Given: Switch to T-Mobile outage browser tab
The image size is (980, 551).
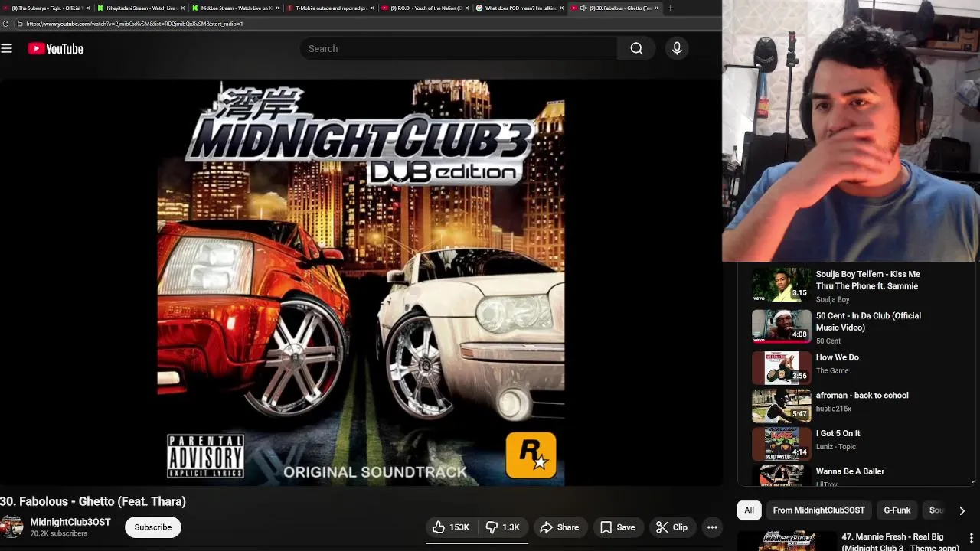Looking at the screenshot, I should click(330, 8).
